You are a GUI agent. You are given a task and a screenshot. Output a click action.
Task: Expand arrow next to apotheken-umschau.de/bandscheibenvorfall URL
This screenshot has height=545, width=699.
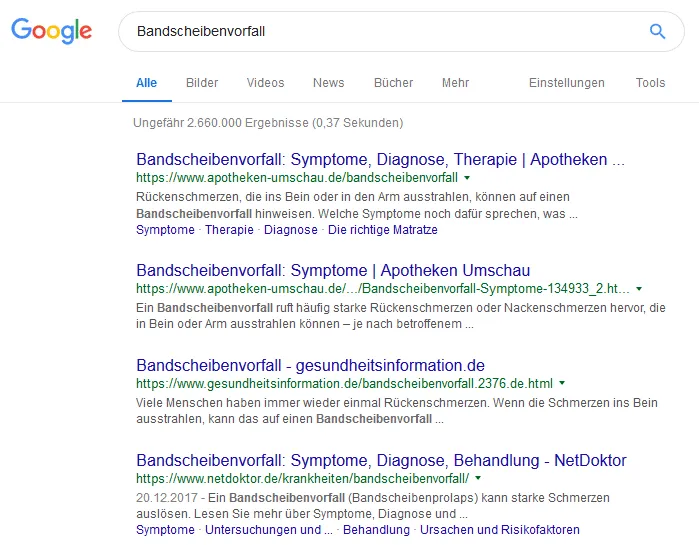(467, 178)
